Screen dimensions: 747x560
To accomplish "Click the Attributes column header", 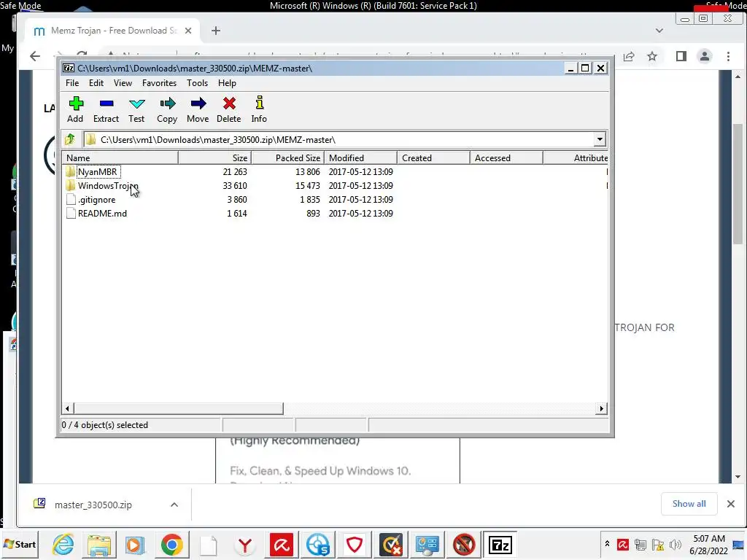I will pyautogui.click(x=576, y=158).
